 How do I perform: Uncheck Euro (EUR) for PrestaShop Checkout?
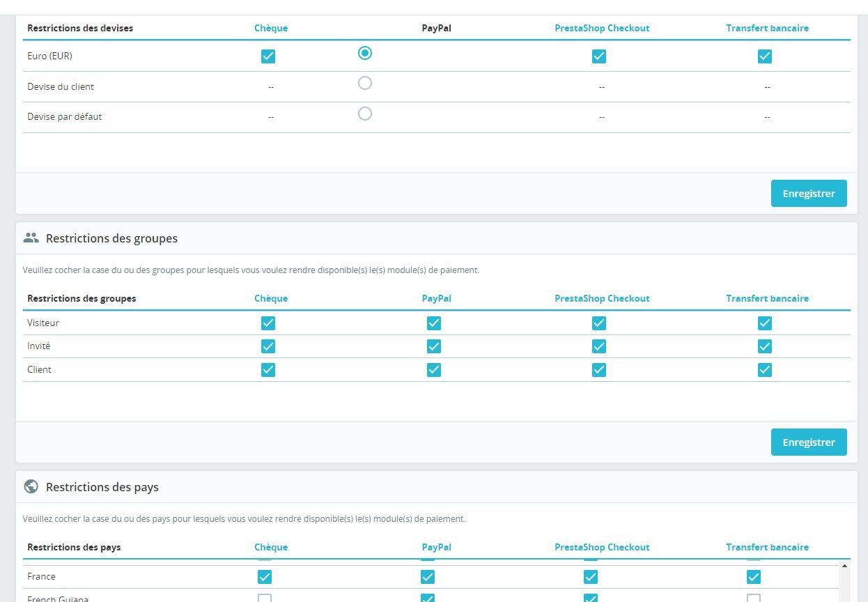pyautogui.click(x=599, y=56)
